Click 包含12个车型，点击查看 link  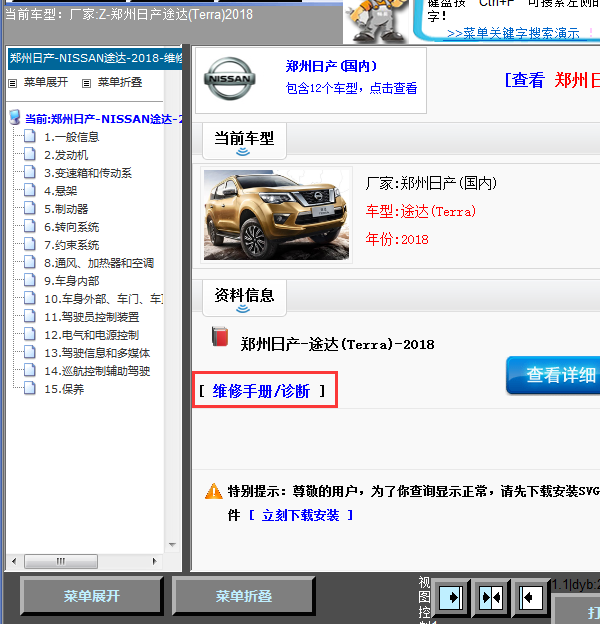(x=351, y=88)
